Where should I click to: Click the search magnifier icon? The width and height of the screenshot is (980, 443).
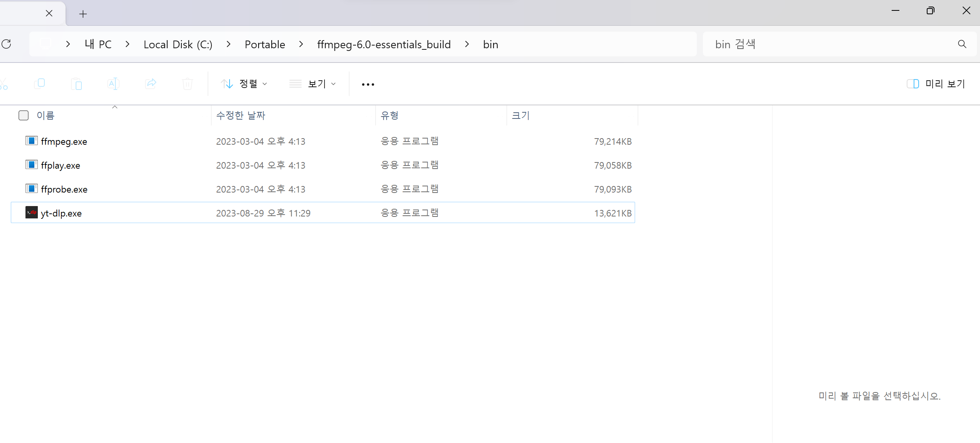pyautogui.click(x=962, y=44)
